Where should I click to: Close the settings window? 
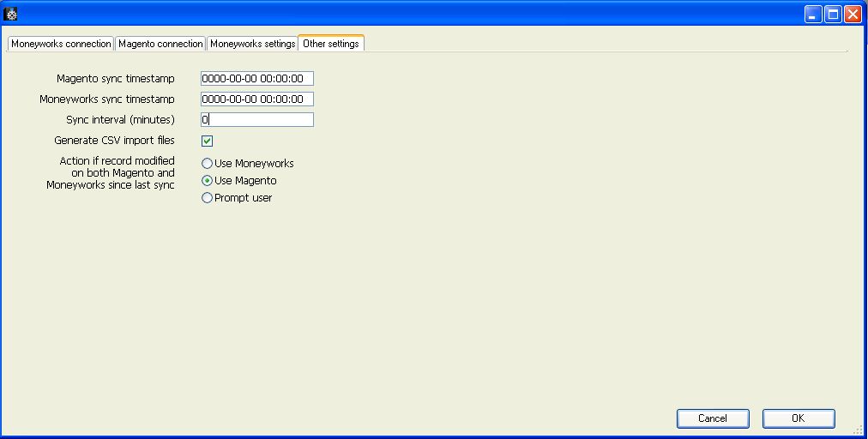tap(853, 14)
